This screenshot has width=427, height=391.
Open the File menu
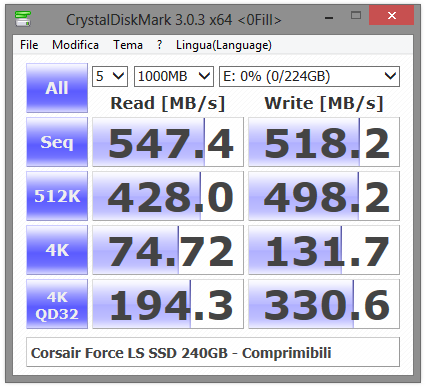tap(29, 45)
